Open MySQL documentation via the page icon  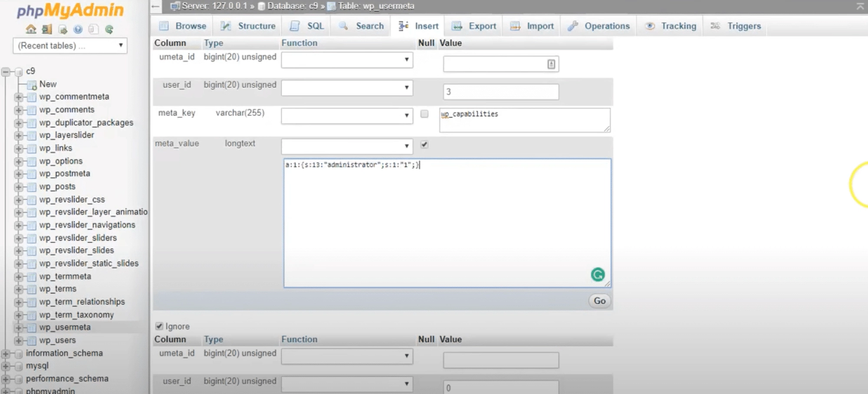(93, 29)
